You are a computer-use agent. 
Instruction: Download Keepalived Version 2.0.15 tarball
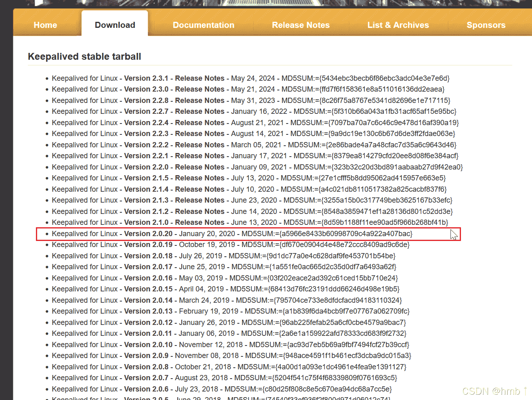(x=148, y=289)
